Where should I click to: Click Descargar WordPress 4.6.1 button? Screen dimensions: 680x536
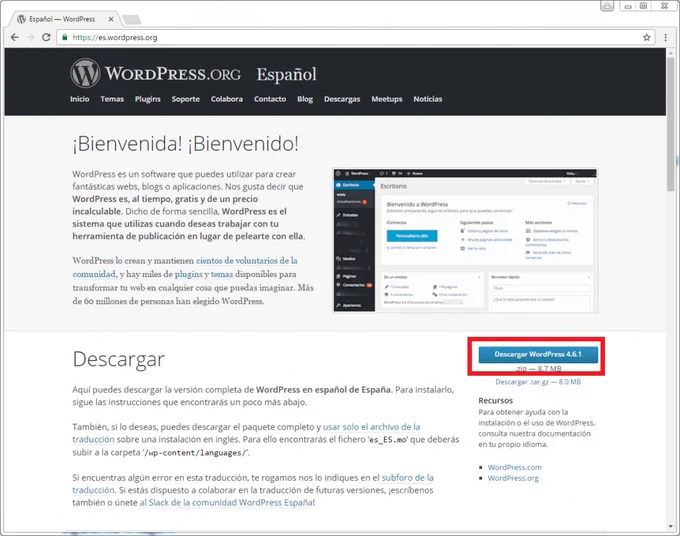pos(538,354)
